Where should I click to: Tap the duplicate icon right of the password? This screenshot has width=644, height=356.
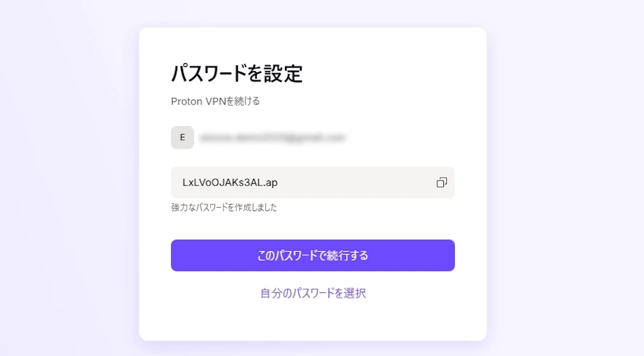(441, 182)
